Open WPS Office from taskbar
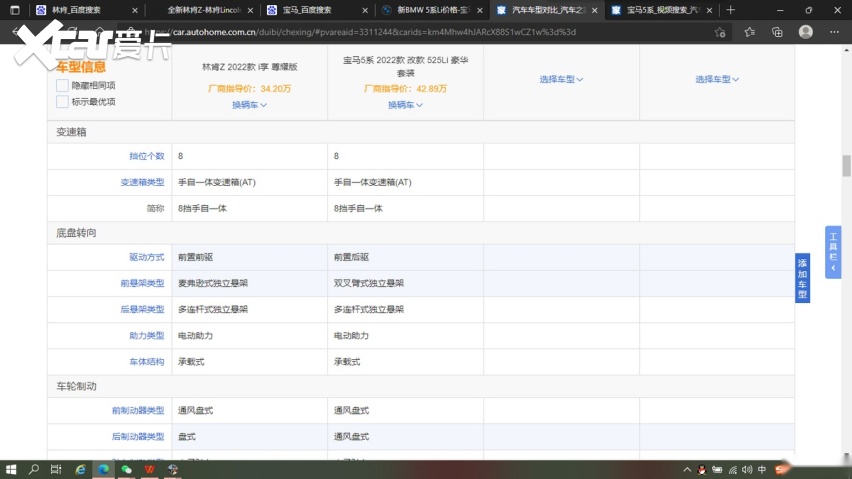Screen dimensions: 852x479 click(x=149, y=469)
